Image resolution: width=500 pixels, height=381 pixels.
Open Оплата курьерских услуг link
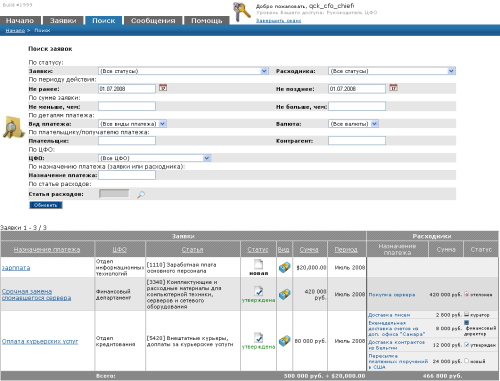point(40,341)
